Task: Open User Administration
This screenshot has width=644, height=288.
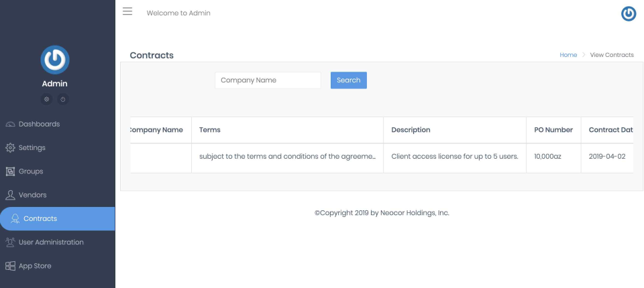Action: pyautogui.click(x=58, y=242)
